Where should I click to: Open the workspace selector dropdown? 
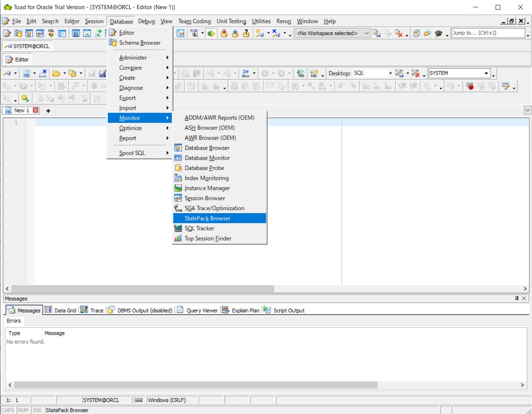tap(366, 33)
